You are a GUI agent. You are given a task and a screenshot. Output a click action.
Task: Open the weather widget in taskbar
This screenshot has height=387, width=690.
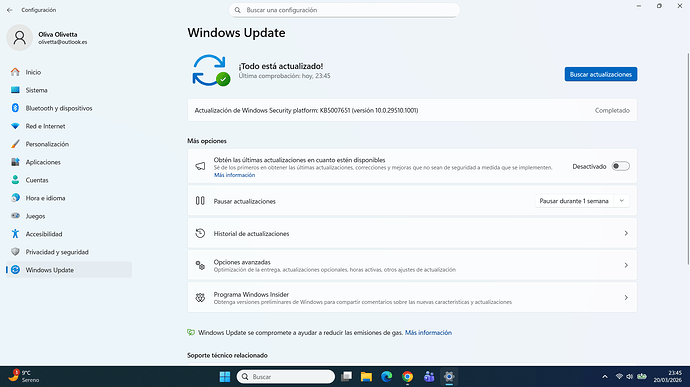[24, 376]
